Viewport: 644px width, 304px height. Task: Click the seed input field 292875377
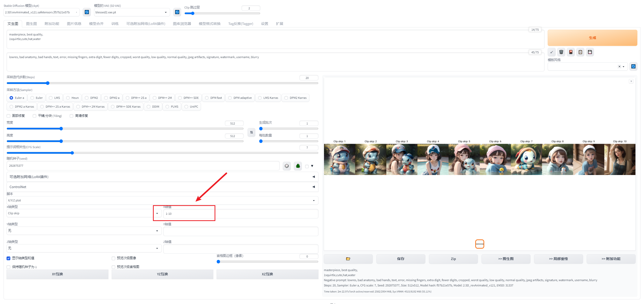coord(143,166)
